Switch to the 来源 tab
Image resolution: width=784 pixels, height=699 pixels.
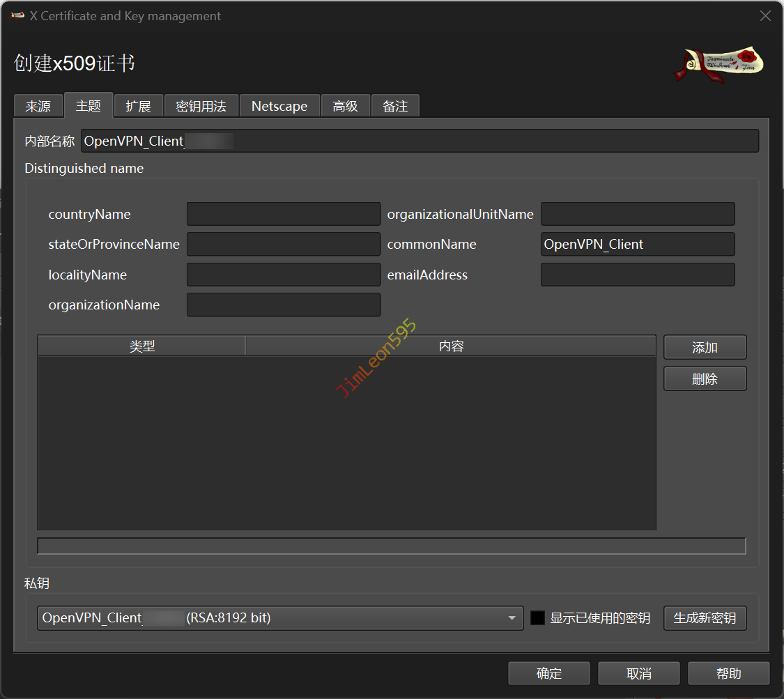(38, 106)
